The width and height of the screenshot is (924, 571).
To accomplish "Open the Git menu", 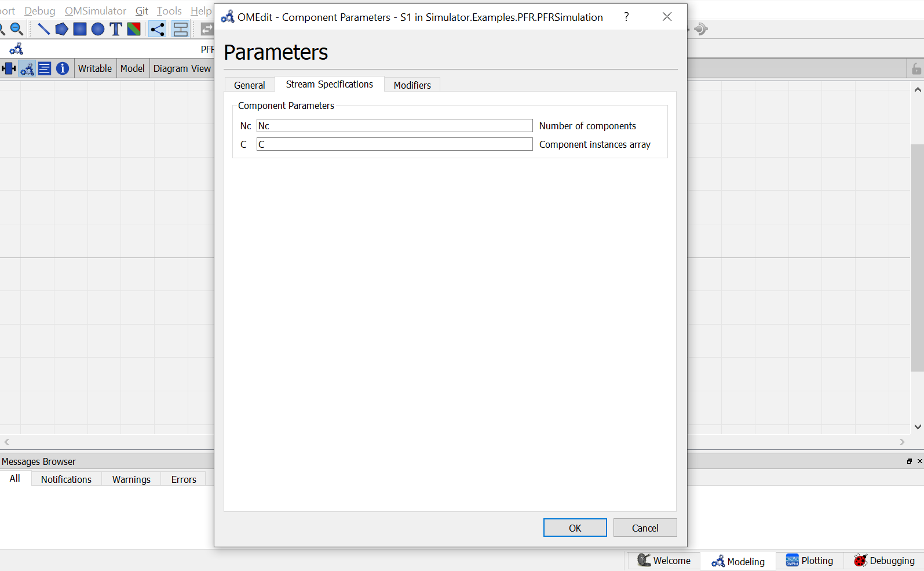I will pos(142,11).
